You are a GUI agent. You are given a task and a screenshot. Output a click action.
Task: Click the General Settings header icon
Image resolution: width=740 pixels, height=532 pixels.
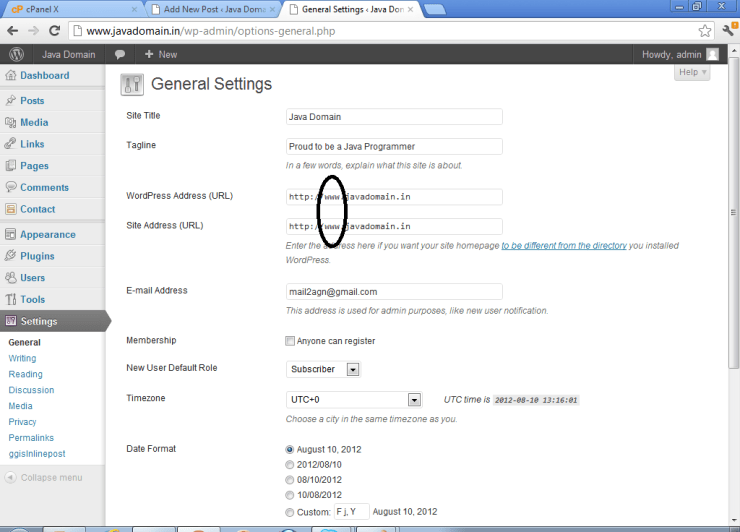(132, 85)
